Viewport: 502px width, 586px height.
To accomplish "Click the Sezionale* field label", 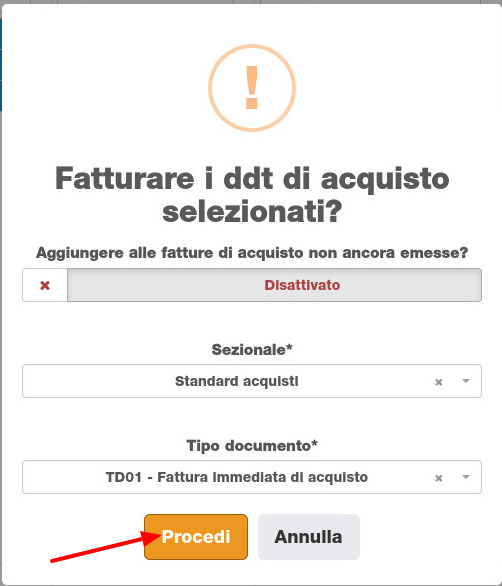I will [x=252, y=350].
